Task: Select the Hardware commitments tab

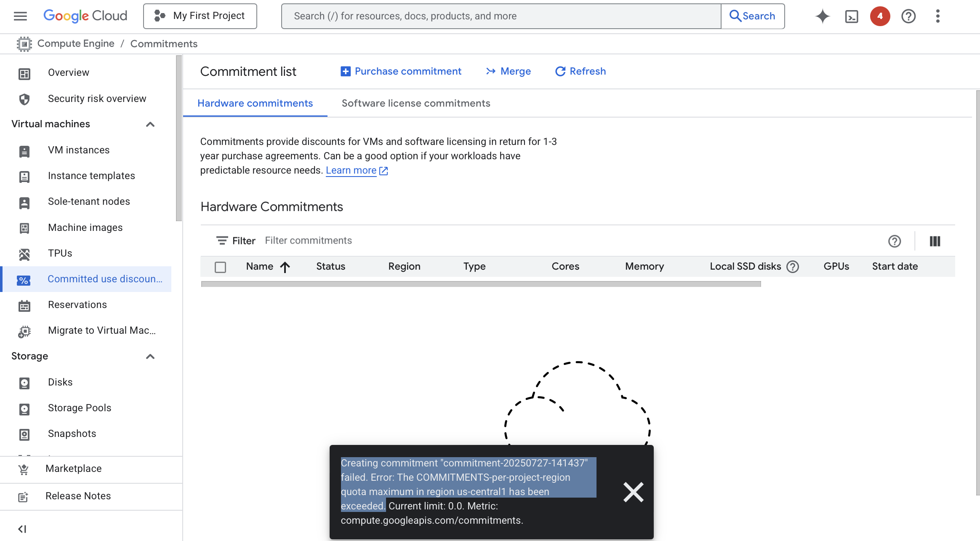Action: coord(255,103)
